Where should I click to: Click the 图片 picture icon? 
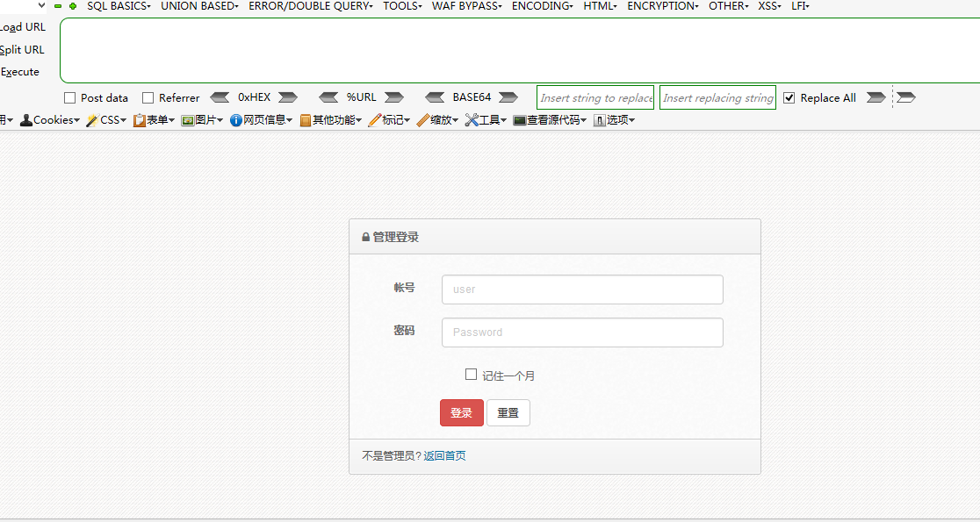[188, 120]
